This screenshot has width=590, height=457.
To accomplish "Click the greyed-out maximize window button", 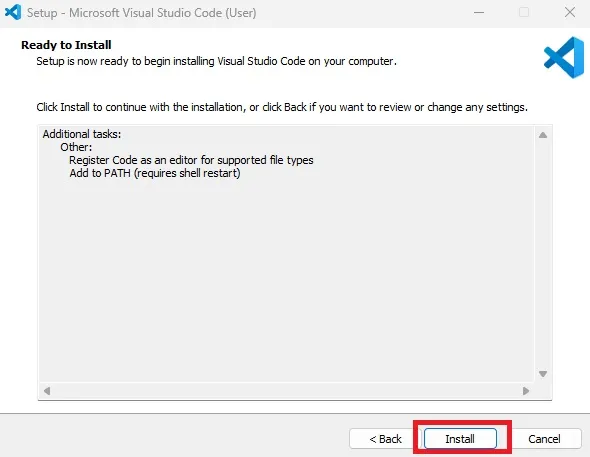I will (x=524, y=12).
